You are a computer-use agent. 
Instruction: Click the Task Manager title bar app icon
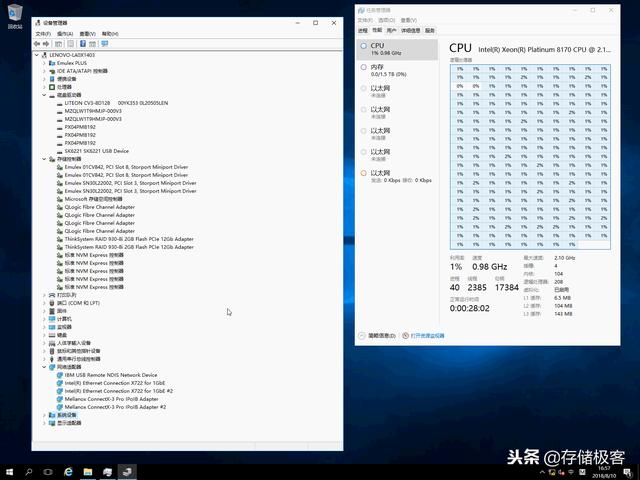(x=361, y=10)
